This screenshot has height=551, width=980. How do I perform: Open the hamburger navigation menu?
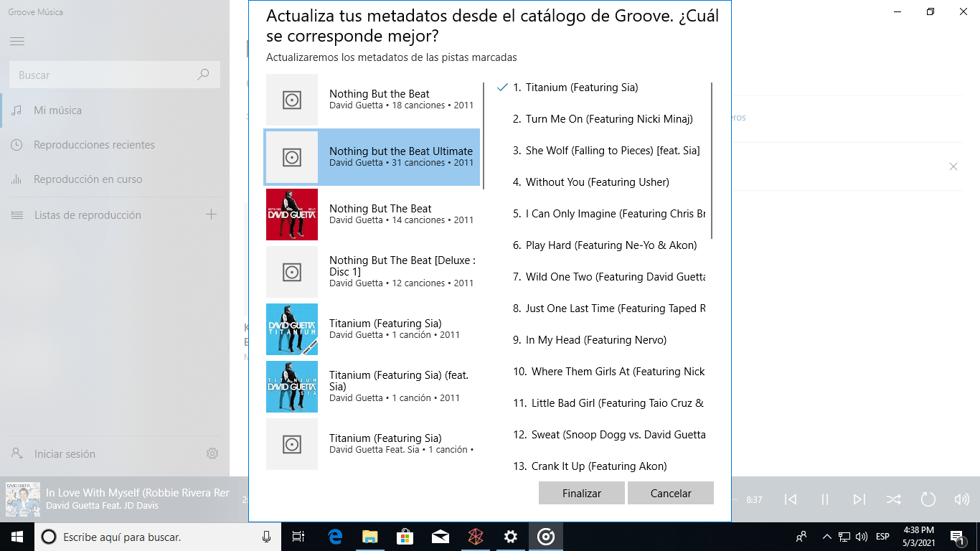pos(17,42)
